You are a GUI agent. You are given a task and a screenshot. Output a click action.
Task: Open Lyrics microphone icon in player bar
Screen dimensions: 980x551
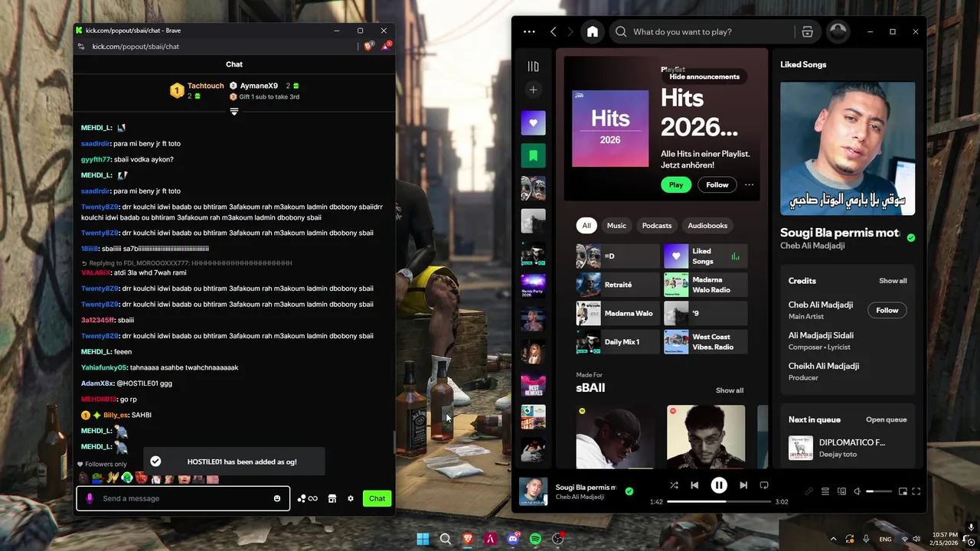pyautogui.click(x=809, y=491)
